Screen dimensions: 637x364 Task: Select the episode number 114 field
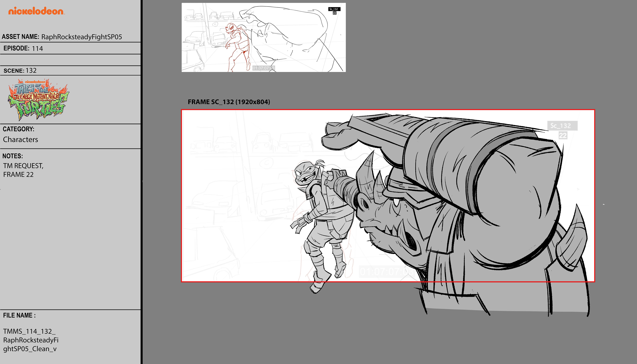(x=37, y=49)
